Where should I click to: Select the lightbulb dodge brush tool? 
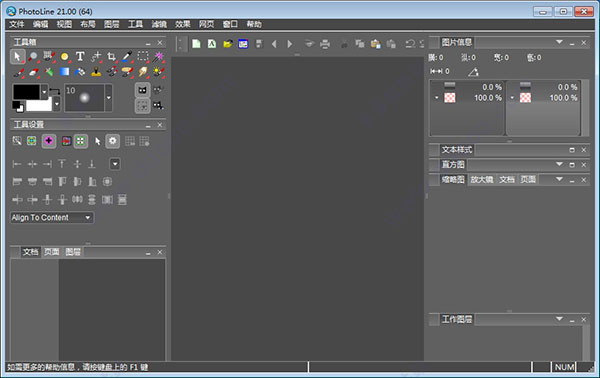click(x=158, y=72)
